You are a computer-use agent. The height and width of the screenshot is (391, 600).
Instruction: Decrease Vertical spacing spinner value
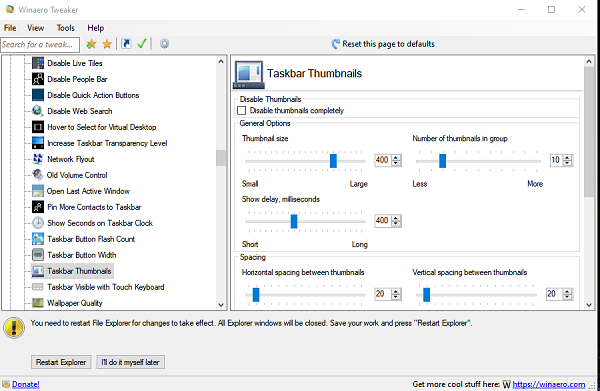pyautogui.click(x=567, y=297)
